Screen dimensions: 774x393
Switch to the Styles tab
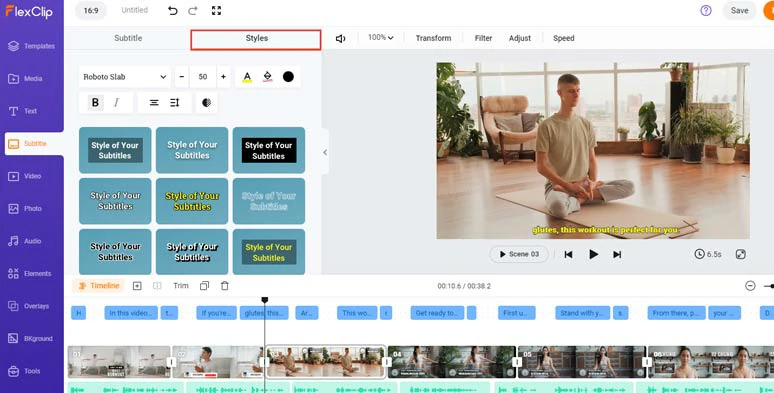click(x=256, y=39)
